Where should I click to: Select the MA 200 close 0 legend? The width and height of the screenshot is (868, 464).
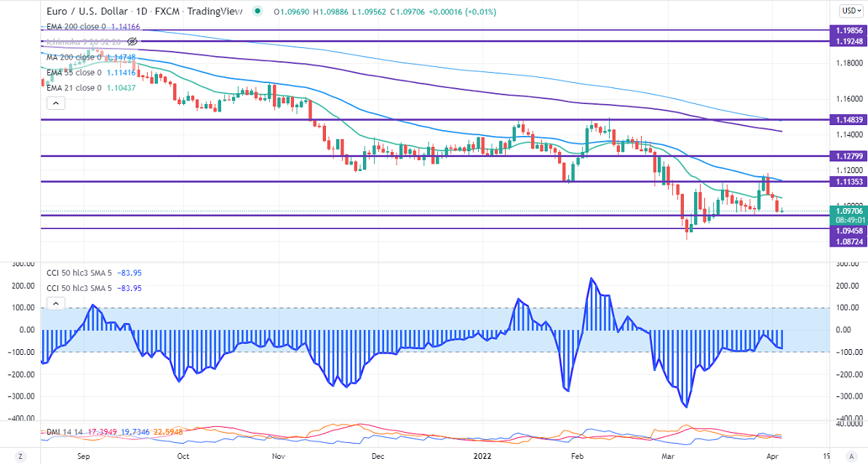[x=74, y=57]
